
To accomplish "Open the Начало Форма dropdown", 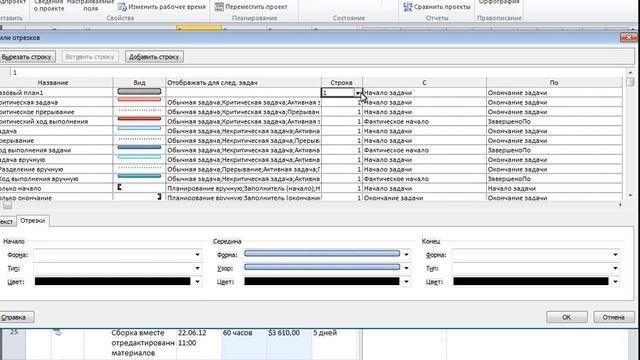I will coord(197,255).
